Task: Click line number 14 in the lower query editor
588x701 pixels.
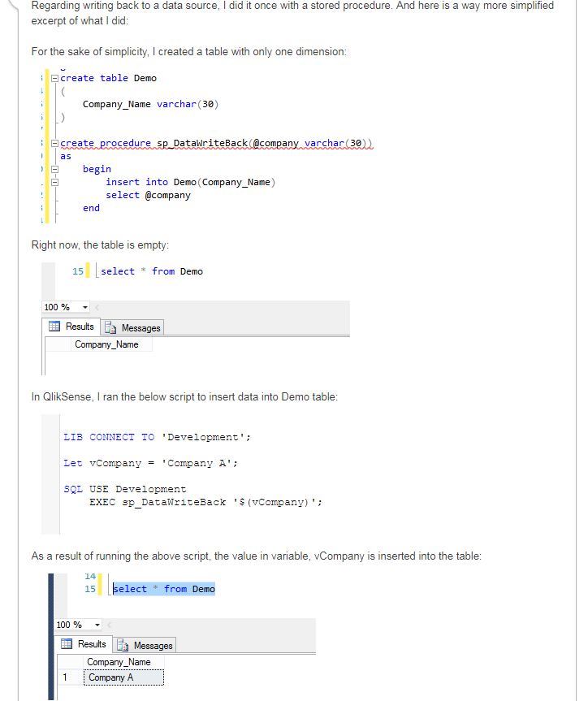Action: click(90, 576)
